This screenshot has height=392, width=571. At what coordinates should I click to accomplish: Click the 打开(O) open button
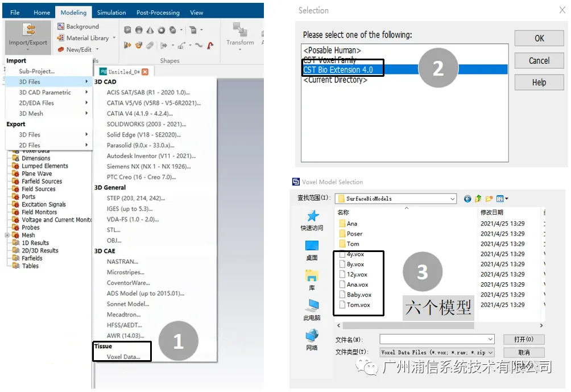pos(524,339)
